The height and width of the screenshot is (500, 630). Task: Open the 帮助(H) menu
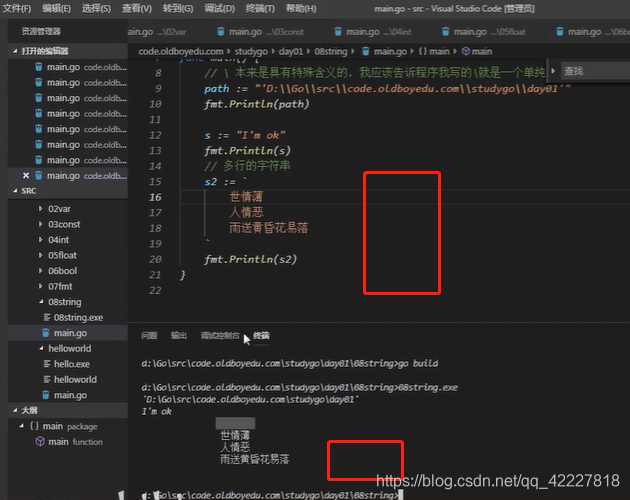tap(301, 8)
